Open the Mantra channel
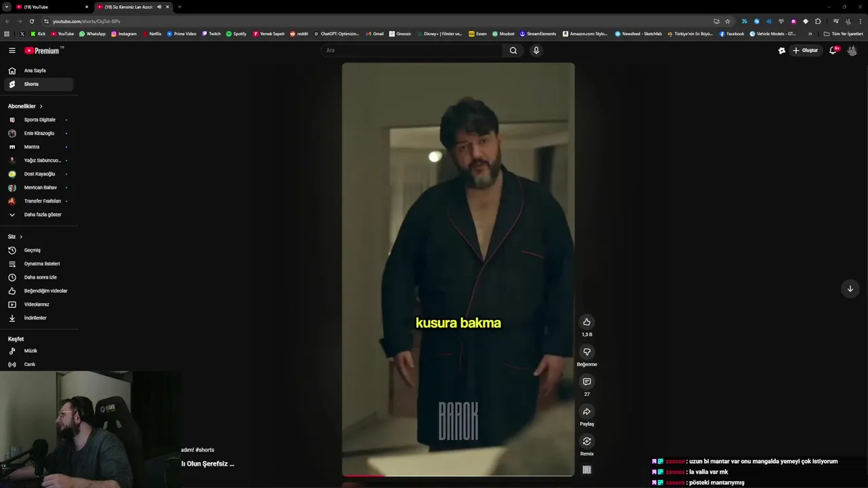 (x=39, y=147)
